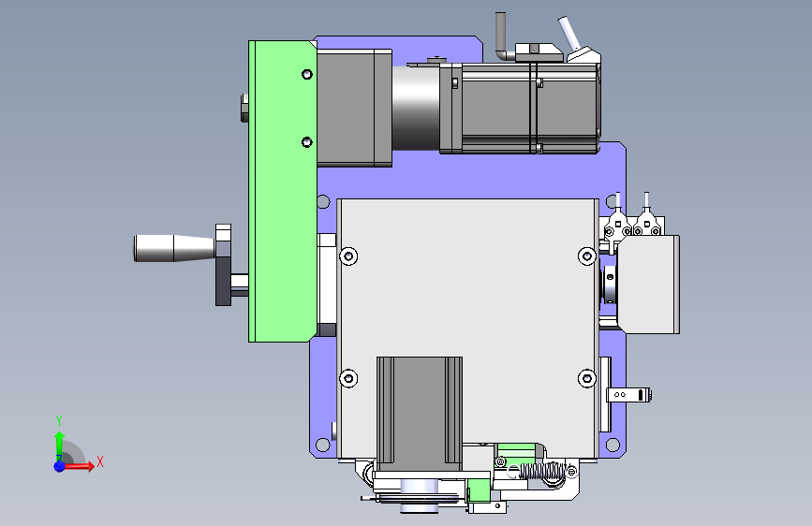The width and height of the screenshot is (812, 526).
Task: Pick top-right socket screw on gray cover
Action: (586, 256)
